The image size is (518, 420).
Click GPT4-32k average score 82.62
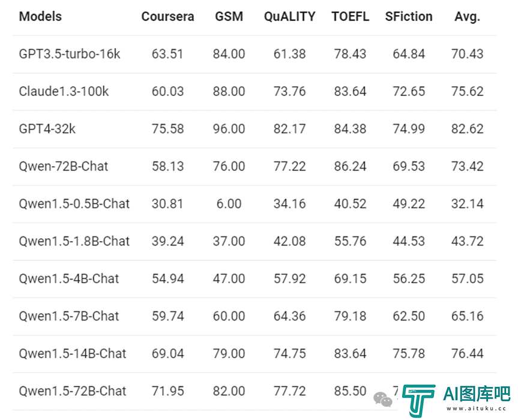(x=467, y=129)
